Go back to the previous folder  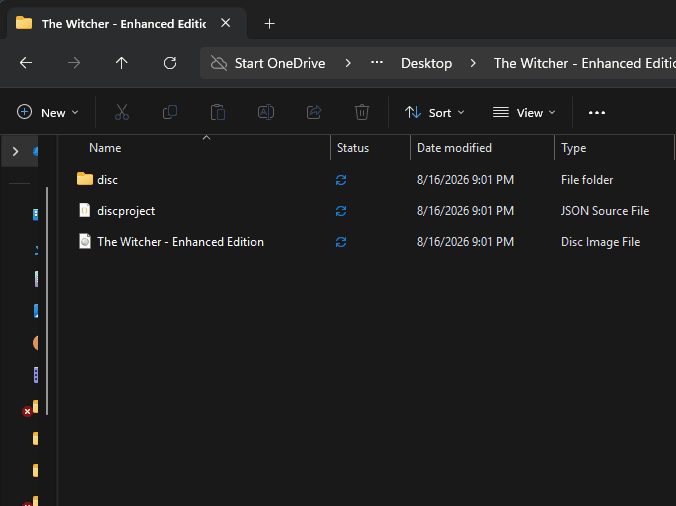coord(26,63)
